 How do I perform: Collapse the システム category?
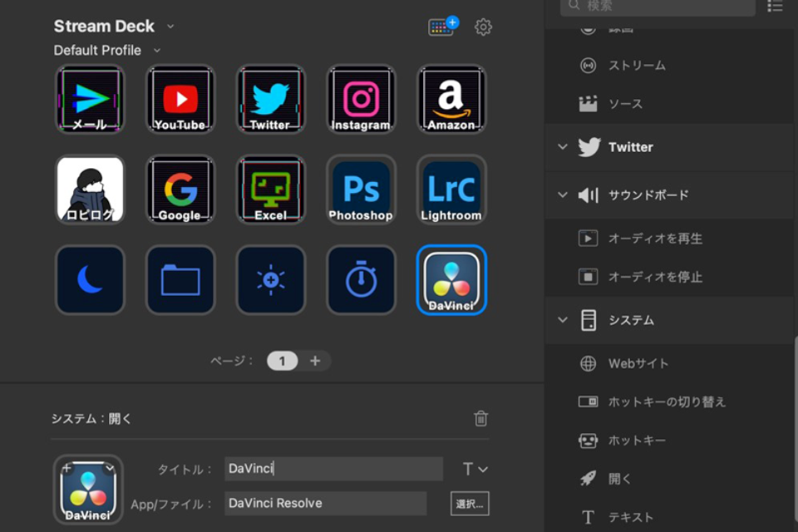coord(563,320)
